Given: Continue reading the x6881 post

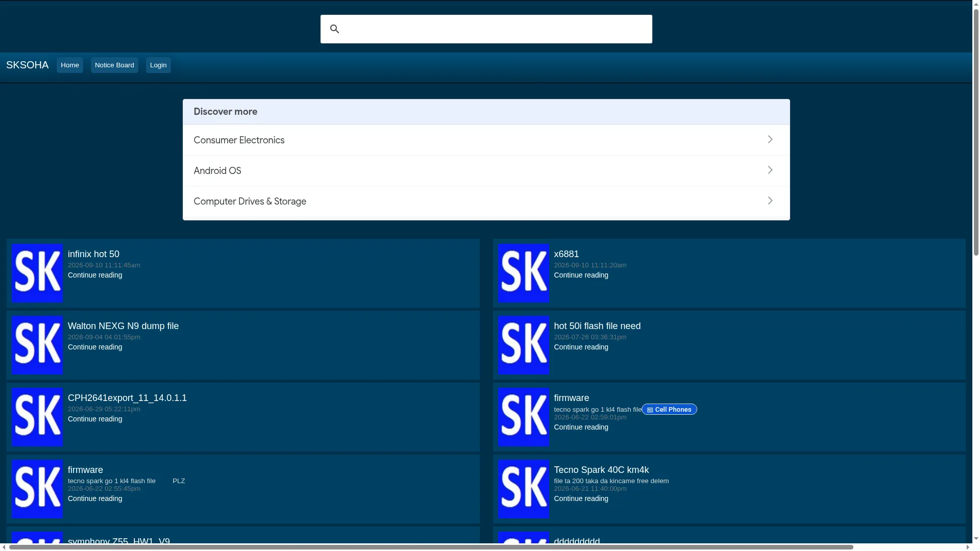Looking at the screenshot, I should 581,275.
